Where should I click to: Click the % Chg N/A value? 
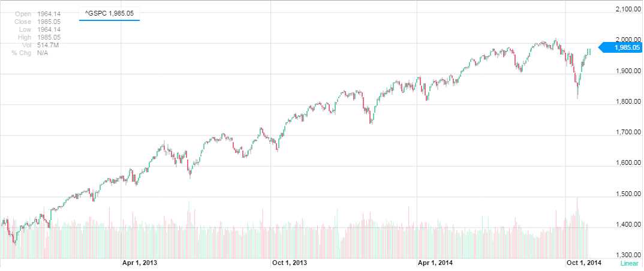coord(42,53)
